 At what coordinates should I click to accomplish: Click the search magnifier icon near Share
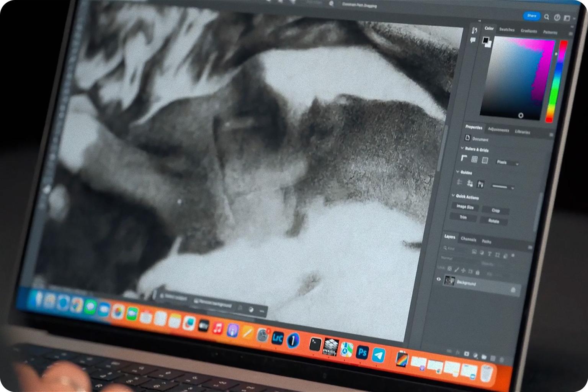[x=547, y=17]
